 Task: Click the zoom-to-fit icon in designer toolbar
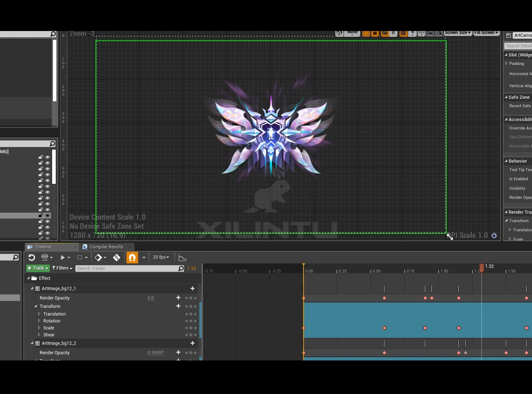422,33
